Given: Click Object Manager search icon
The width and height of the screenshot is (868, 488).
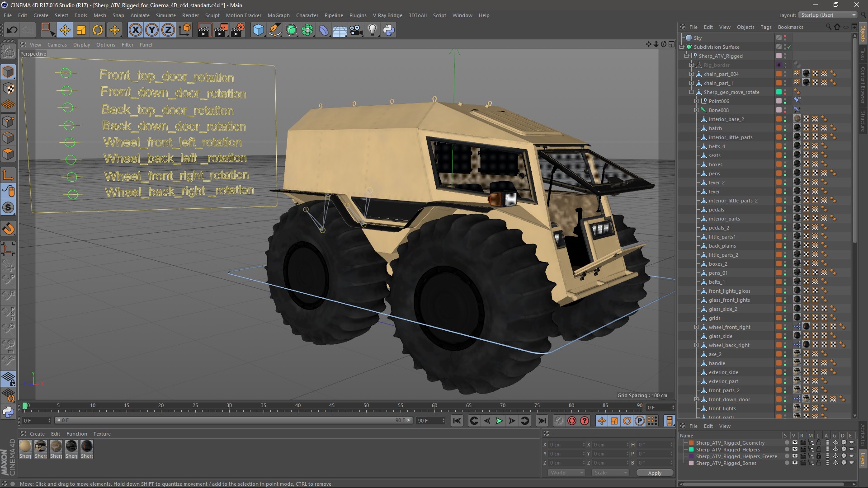Looking at the screenshot, I should click(829, 27).
